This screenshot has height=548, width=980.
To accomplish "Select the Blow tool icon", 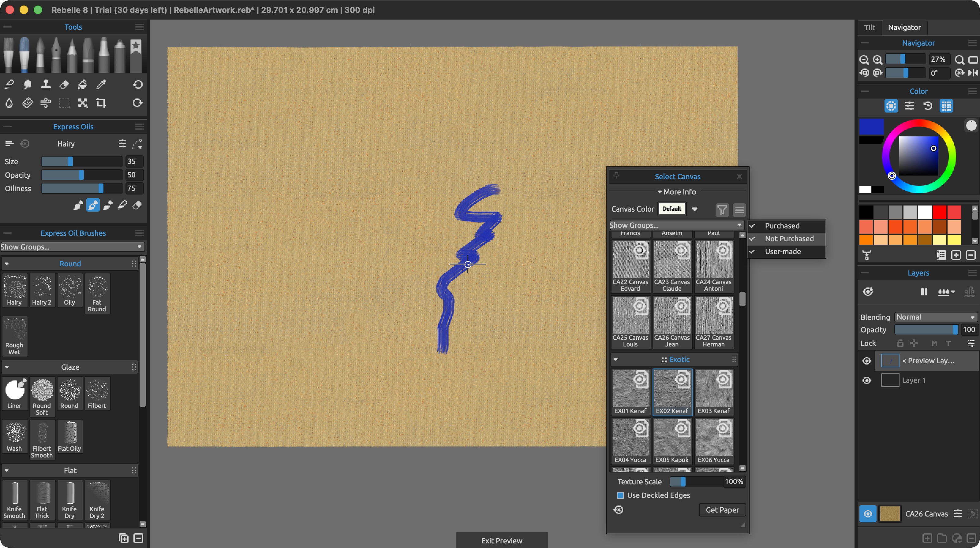I will (46, 103).
